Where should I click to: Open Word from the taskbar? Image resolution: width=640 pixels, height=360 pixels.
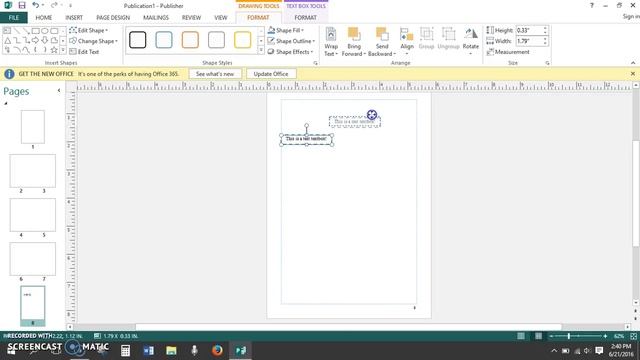tap(149, 350)
